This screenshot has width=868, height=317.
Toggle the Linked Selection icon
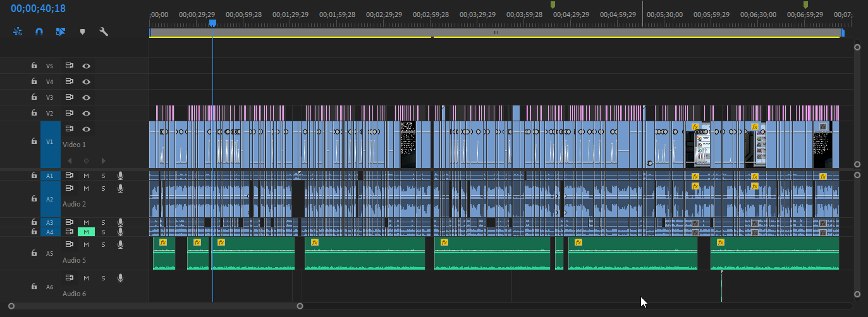pos(61,31)
